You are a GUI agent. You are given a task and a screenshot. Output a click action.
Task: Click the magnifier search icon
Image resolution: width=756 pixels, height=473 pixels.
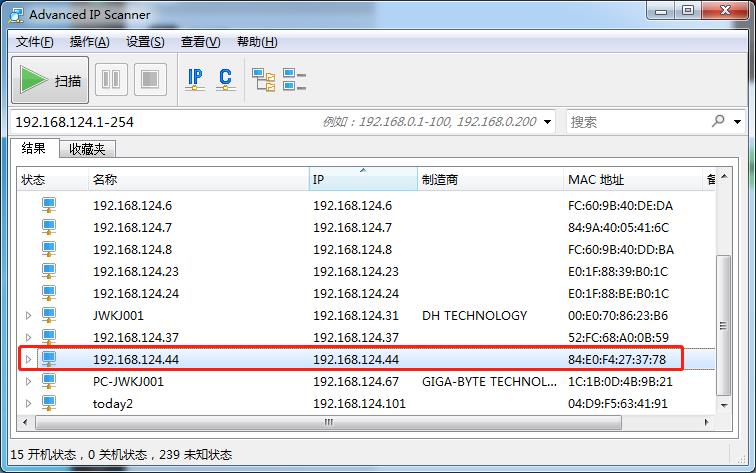click(718, 121)
